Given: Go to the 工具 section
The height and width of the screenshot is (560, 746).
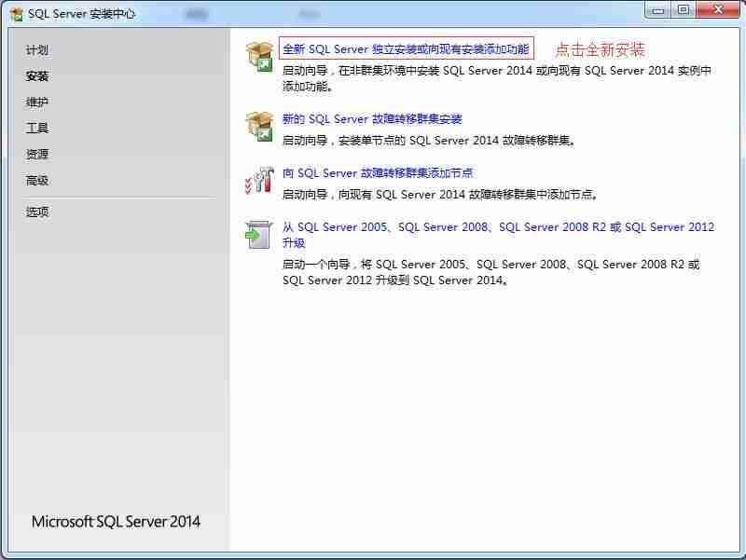Looking at the screenshot, I should click(38, 129).
